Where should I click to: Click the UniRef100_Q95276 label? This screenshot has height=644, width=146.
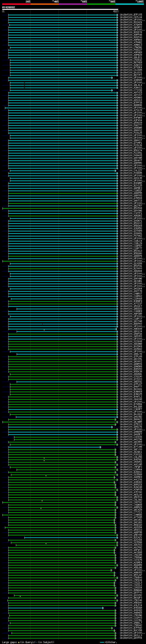pyautogui.click(x=131, y=427)
